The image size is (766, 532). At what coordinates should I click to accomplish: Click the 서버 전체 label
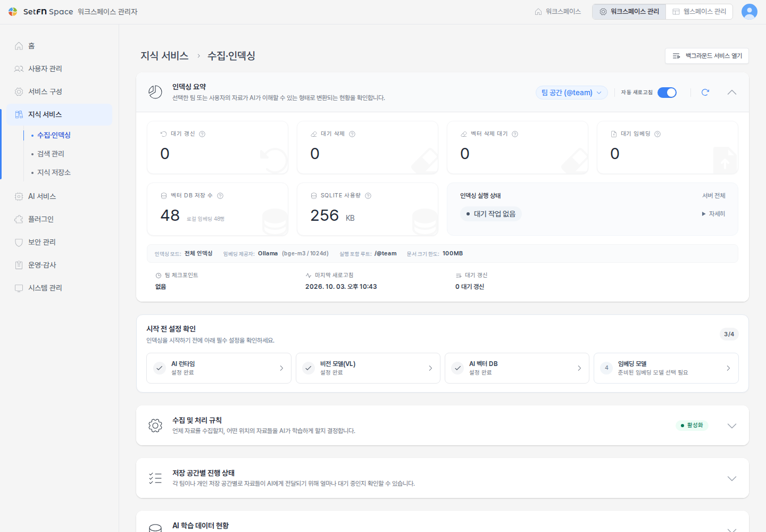[x=714, y=196]
